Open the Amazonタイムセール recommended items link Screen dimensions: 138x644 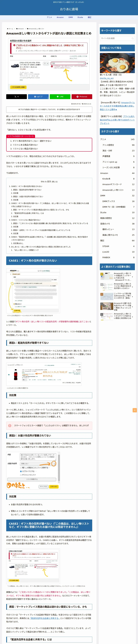click(117, 106)
